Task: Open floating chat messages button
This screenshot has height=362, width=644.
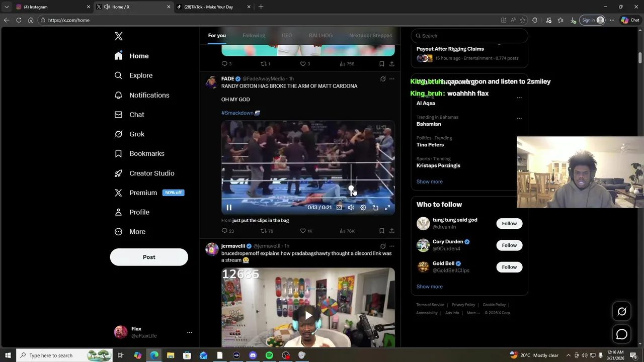Action: (622, 334)
